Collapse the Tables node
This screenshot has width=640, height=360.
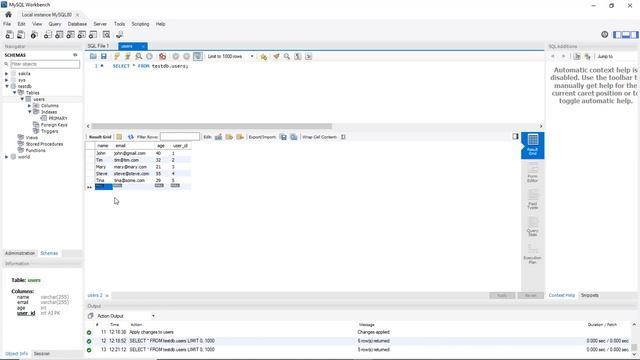[15, 93]
